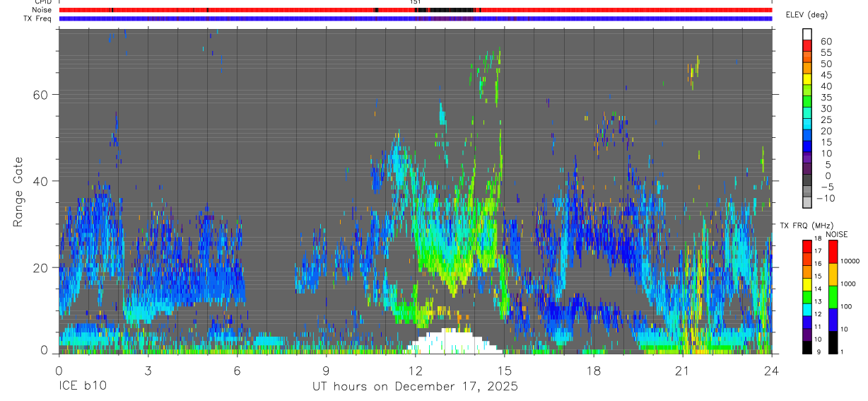Click the x-axis hour label '12'
This screenshot has width=868, height=401.
coord(415,371)
